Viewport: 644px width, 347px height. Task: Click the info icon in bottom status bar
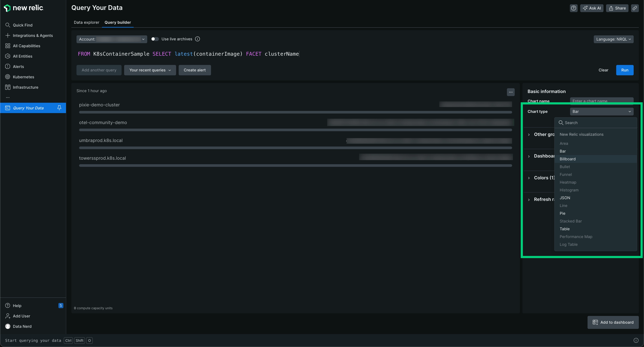click(x=636, y=341)
